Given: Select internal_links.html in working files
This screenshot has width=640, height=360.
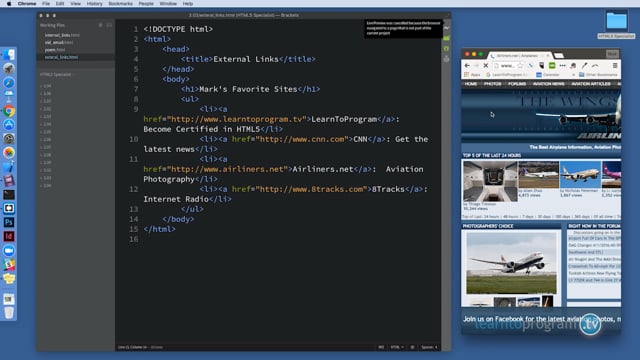Looking at the screenshot, I should point(62,35).
